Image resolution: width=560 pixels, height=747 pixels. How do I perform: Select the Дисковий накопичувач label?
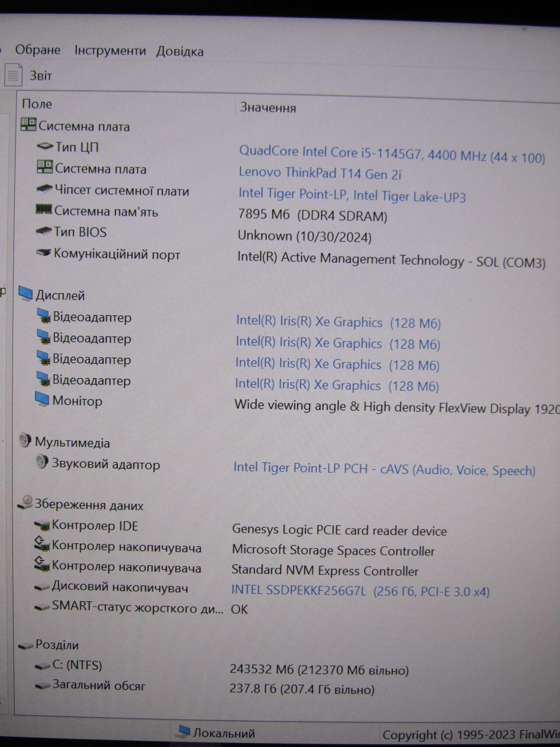click(120, 588)
